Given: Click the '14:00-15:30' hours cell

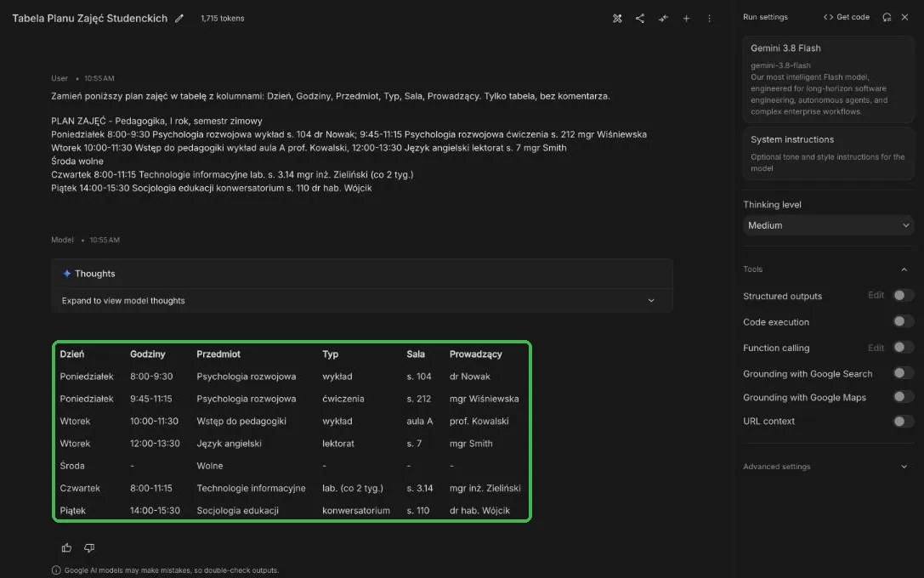Looking at the screenshot, I should click(x=155, y=511).
